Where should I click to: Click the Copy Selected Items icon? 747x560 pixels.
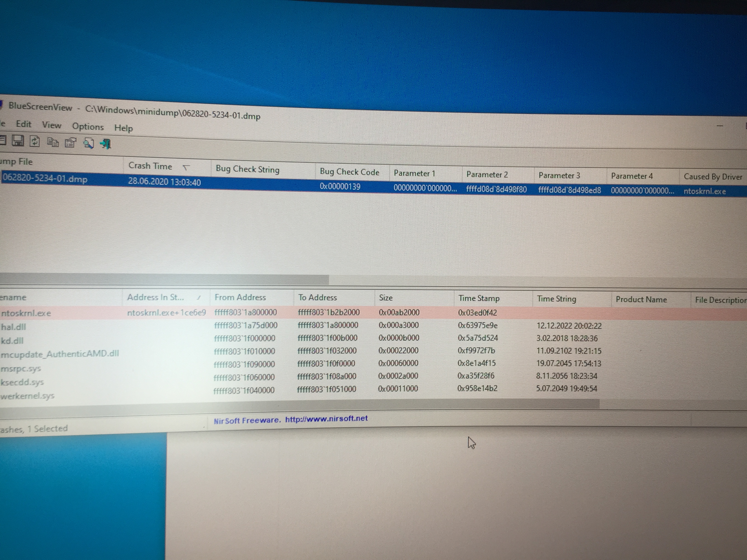tap(53, 143)
